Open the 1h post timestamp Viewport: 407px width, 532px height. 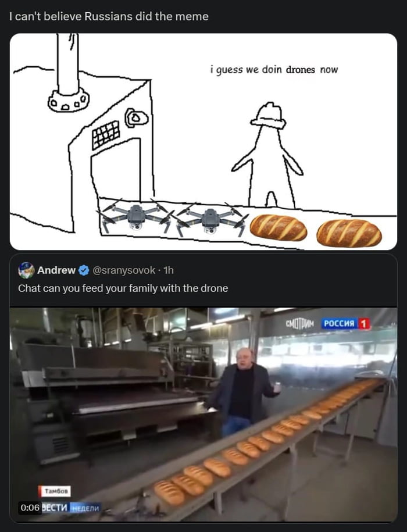169,270
